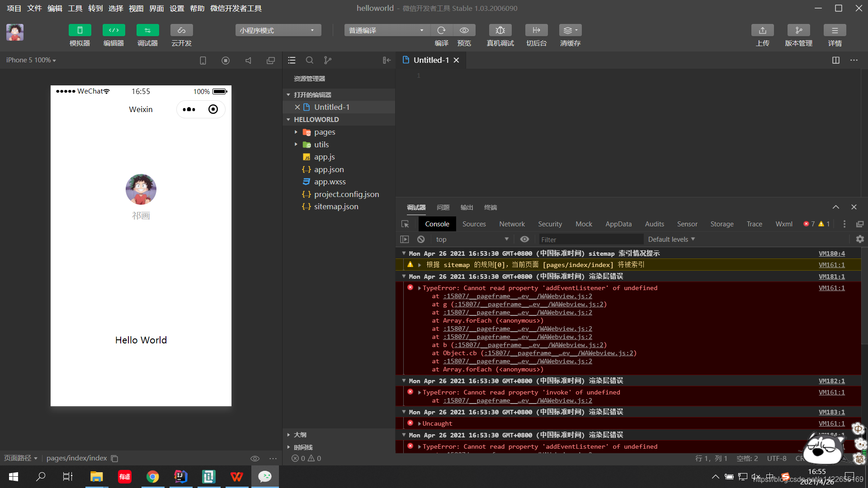Click the VM180:4 source link
The image size is (868, 488).
tap(831, 253)
